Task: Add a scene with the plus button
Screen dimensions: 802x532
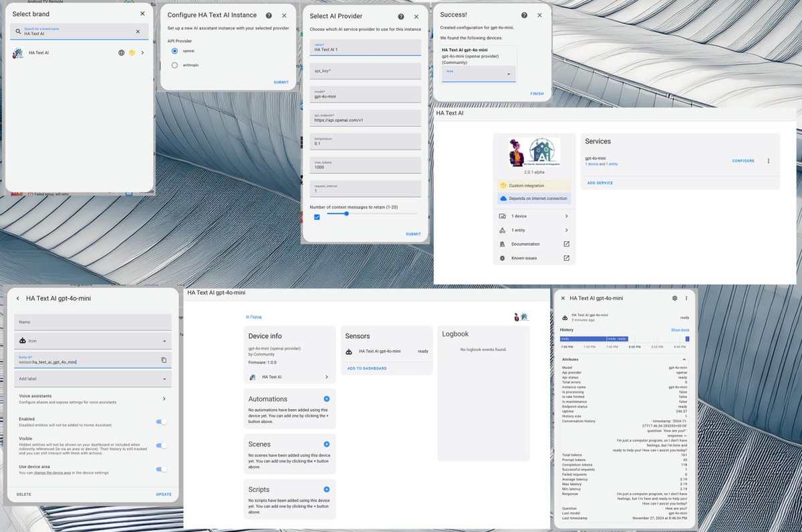Action: pyautogui.click(x=326, y=444)
